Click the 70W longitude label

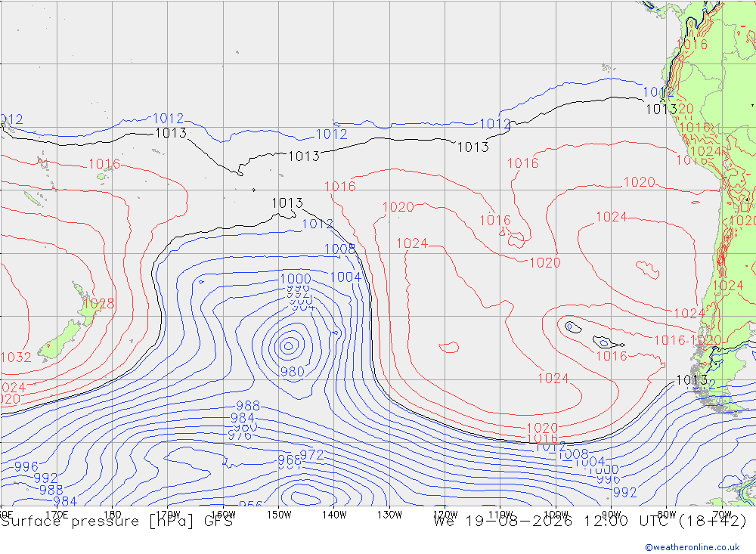pos(722,515)
